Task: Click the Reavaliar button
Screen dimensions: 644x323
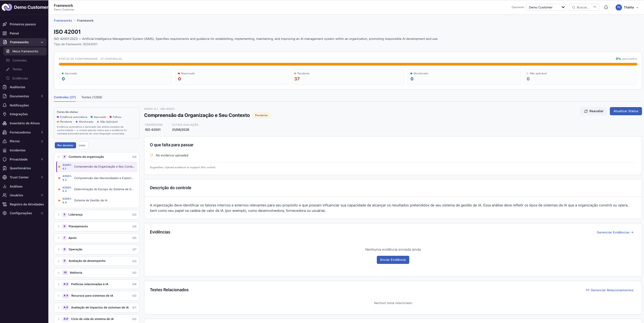Action: pyautogui.click(x=594, y=111)
